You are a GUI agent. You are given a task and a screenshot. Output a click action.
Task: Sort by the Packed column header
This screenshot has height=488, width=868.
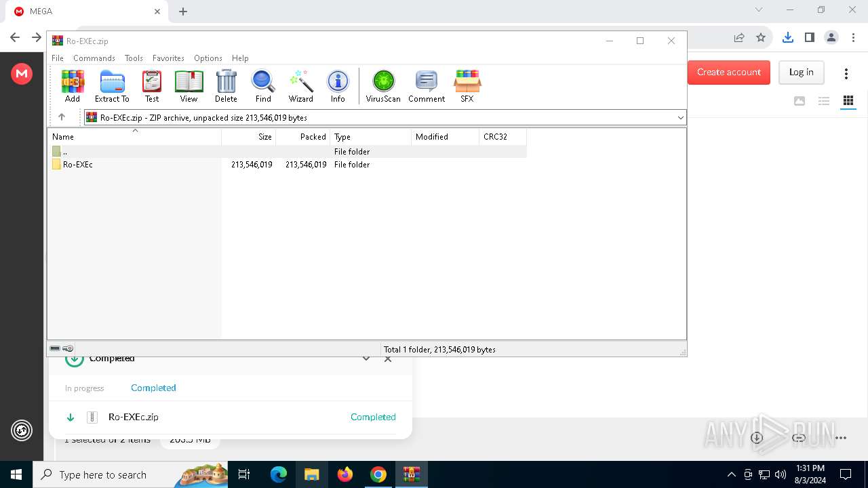tap(303, 137)
